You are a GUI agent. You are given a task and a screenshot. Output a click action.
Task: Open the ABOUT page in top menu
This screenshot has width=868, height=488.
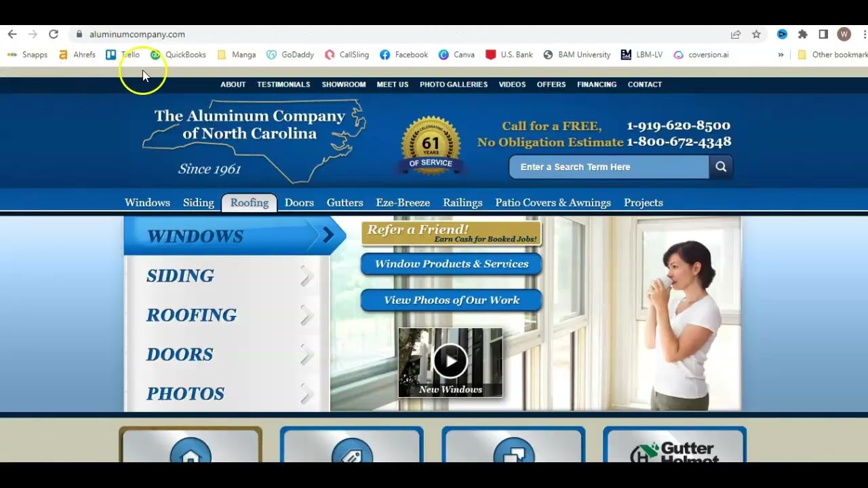pos(233,84)
